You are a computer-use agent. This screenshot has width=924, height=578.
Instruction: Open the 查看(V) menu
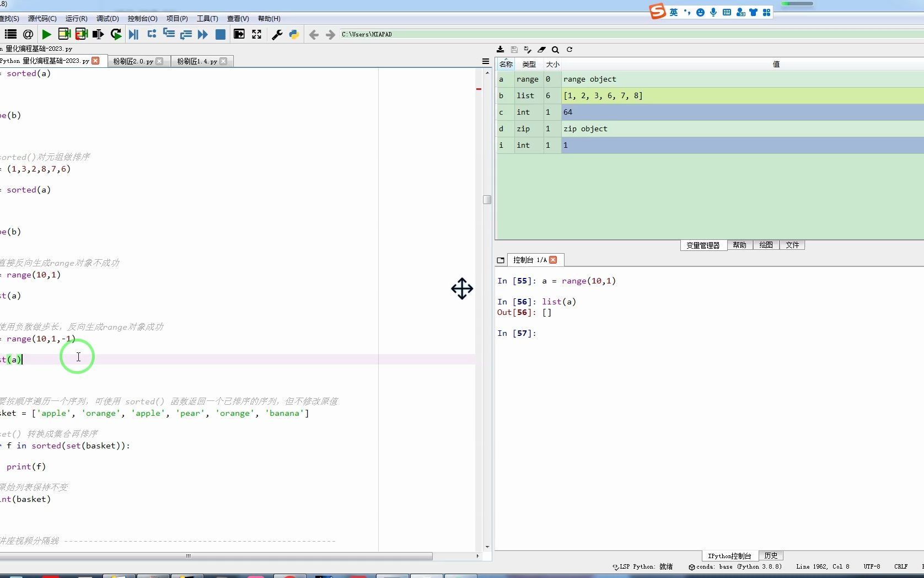[x=238, y=19]
